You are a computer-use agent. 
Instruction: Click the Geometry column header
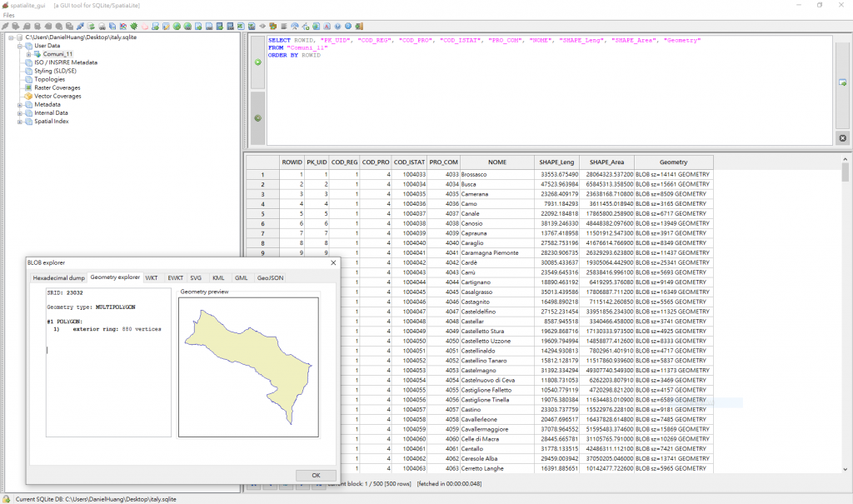673,162
